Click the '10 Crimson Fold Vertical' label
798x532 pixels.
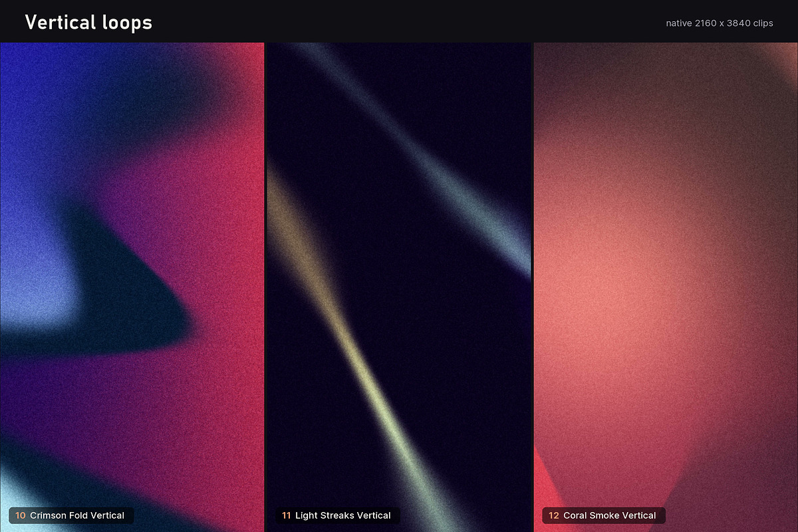[71, 515]
